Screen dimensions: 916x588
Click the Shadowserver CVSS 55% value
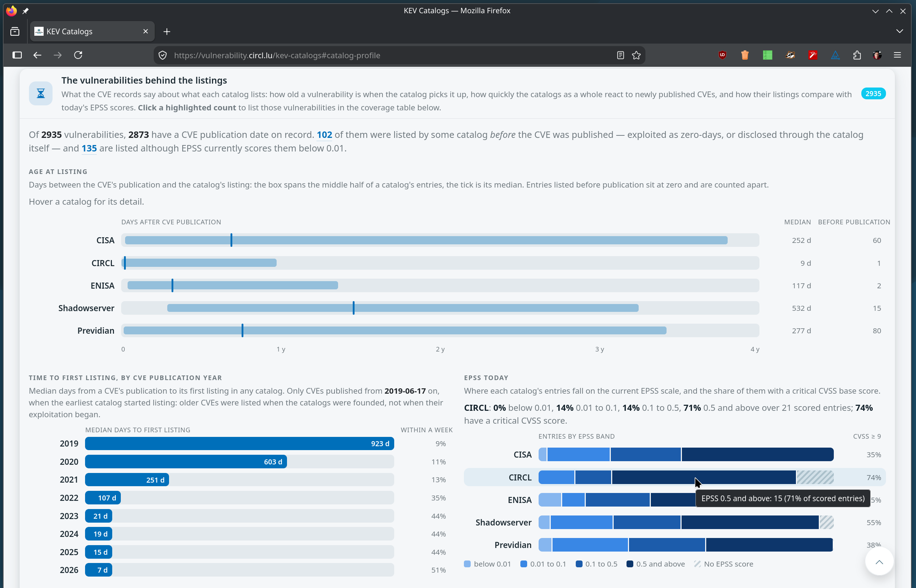pyautogui.click(x=873, y=523)
